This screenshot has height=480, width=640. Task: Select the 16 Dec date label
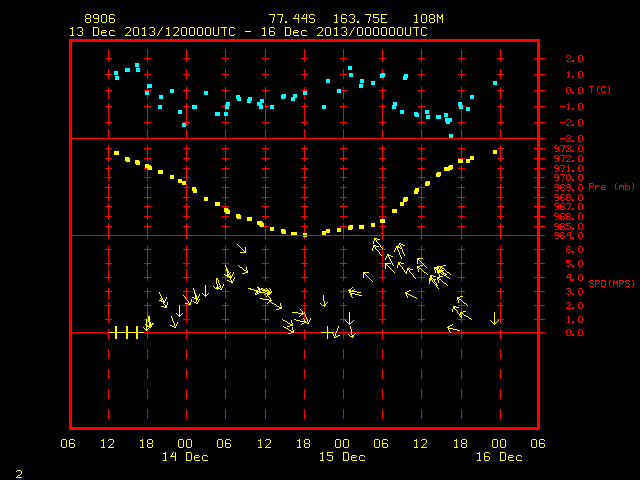[x=499, y=457]
